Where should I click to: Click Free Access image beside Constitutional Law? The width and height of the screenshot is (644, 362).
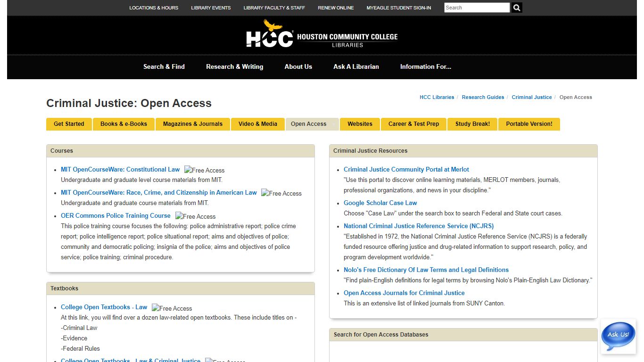[204, 170]
